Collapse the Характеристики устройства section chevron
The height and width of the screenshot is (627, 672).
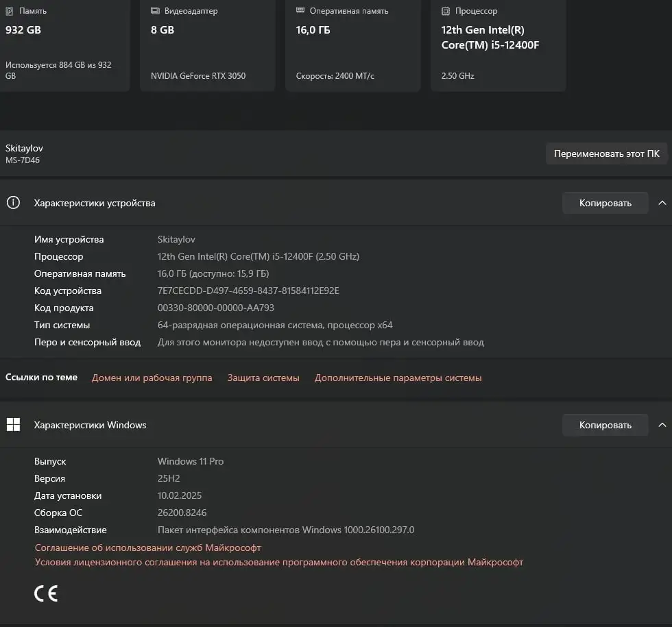pyautogui.click(x=662, y=203)
